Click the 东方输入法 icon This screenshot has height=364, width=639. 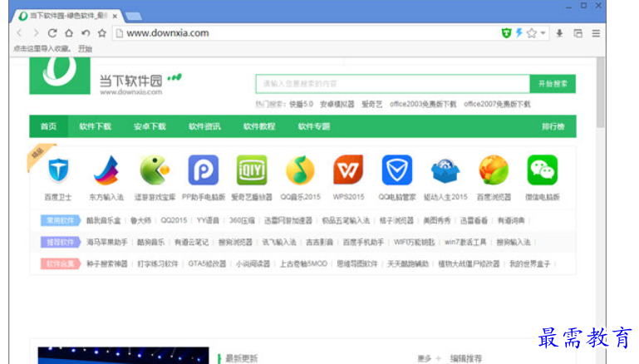click(x=106, y=170)
